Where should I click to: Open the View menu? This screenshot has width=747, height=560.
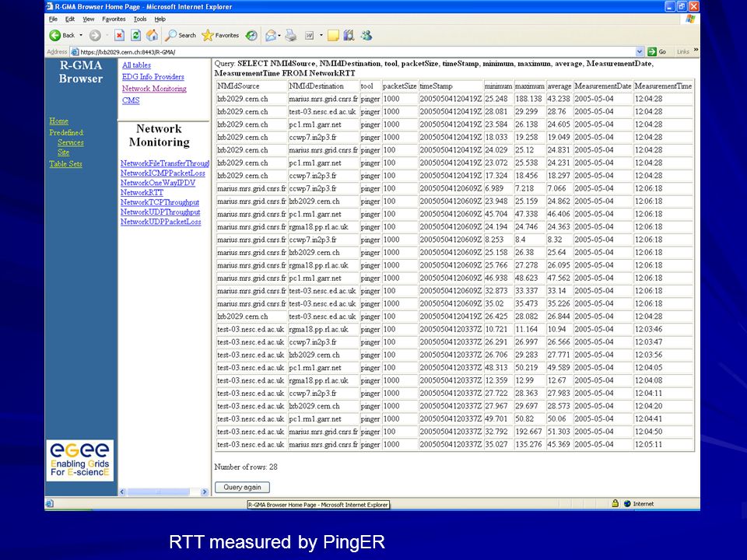[x=89, y=19]
